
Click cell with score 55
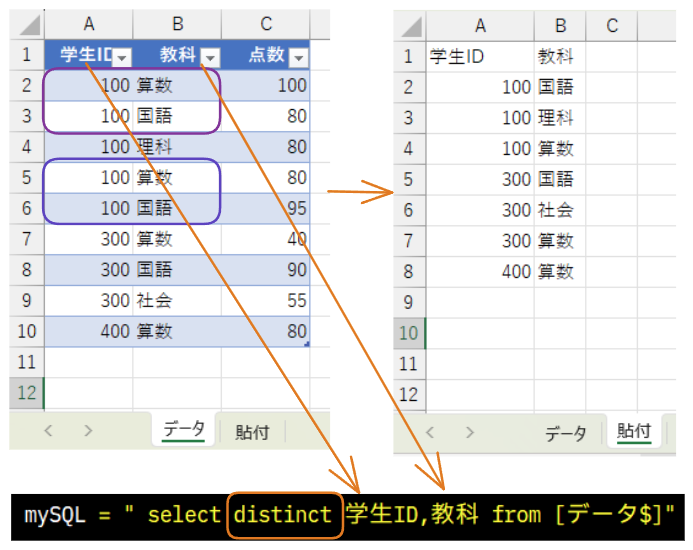(265, 301)
